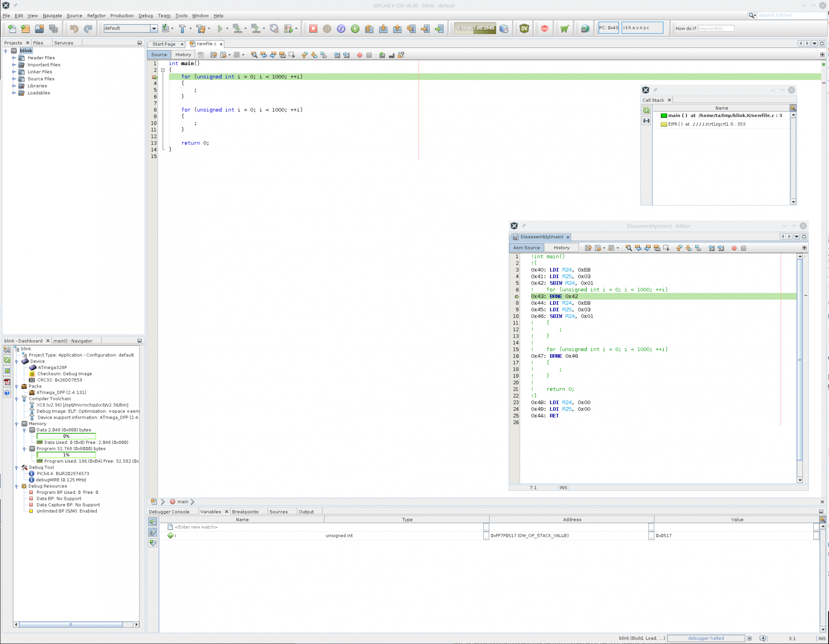Collapse the Memory node in Dashboard
Image resolution: width=829 pixels, height=644 pixels.
click(16, 424)
